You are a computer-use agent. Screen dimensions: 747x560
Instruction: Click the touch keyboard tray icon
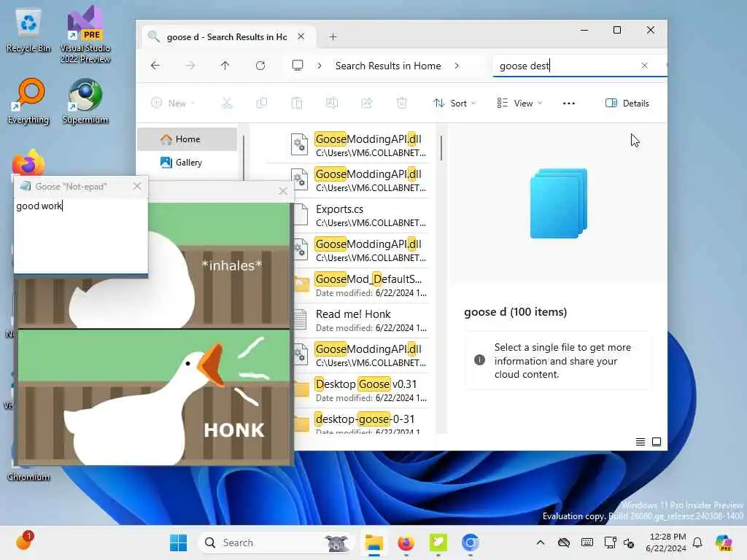click(x=587, y=542)
